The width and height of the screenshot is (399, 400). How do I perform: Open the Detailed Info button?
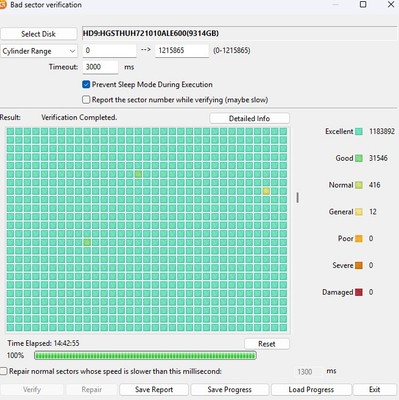click(x=249, y=118)
